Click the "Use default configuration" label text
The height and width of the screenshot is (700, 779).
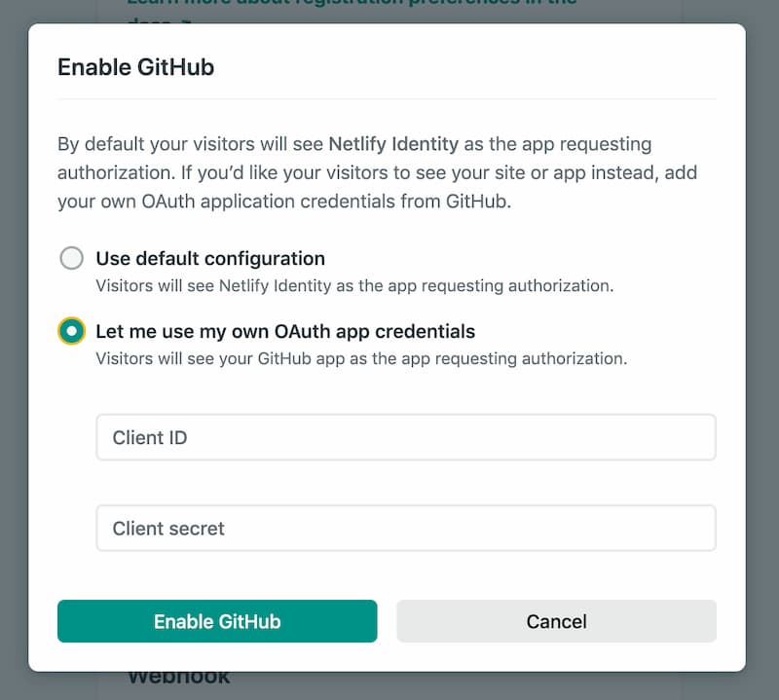click(x=210, y=259)
